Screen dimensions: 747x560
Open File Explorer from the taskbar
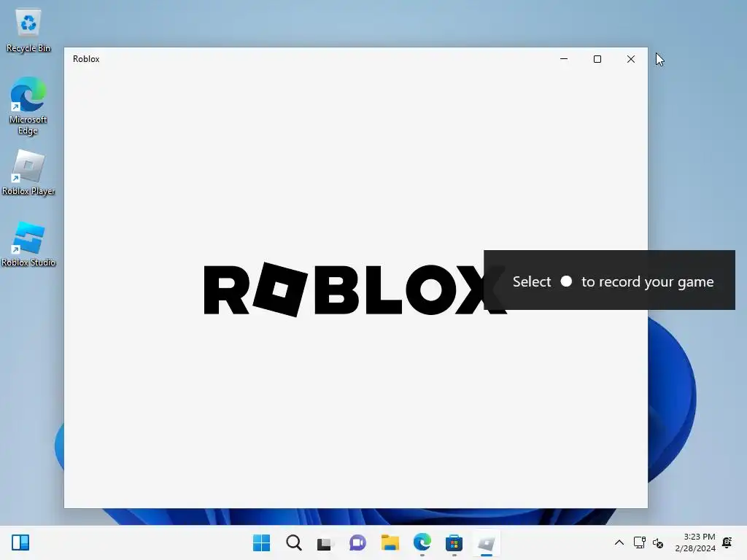pos(390,542)
